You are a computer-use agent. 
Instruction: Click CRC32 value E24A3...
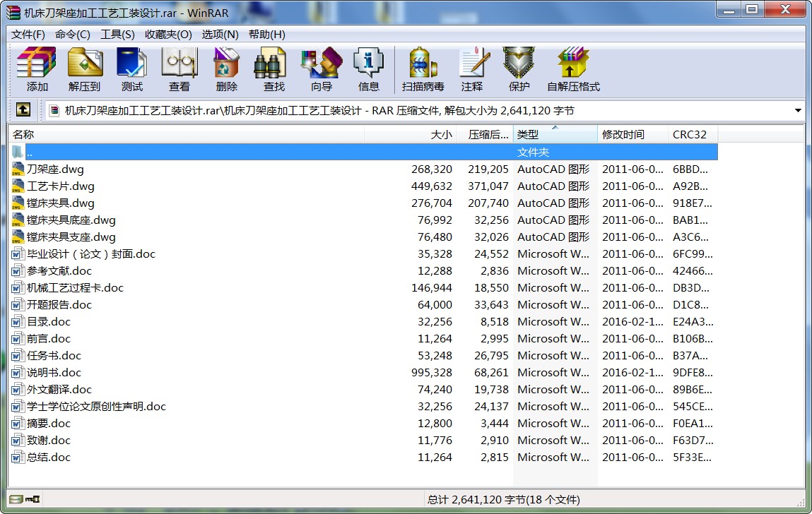[693, 322]
